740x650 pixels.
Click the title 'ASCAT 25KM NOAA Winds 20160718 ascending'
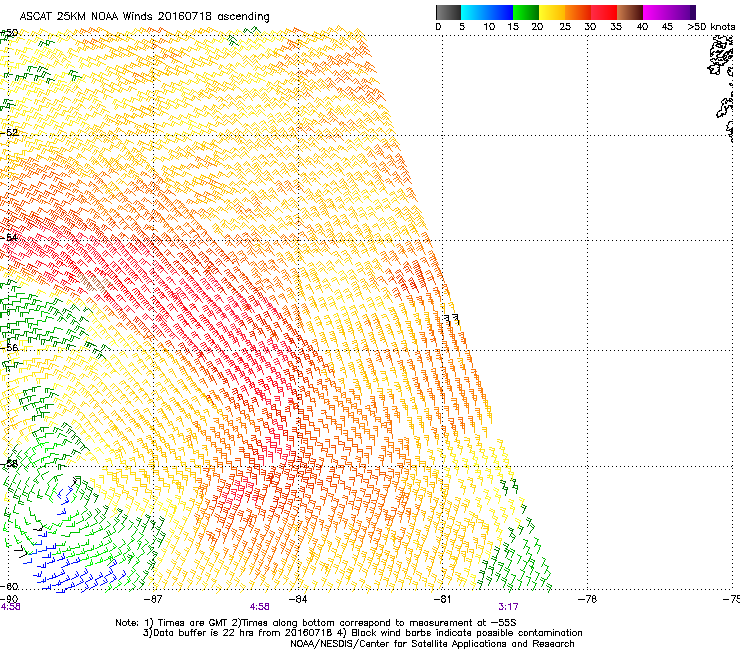click(144, 17)
